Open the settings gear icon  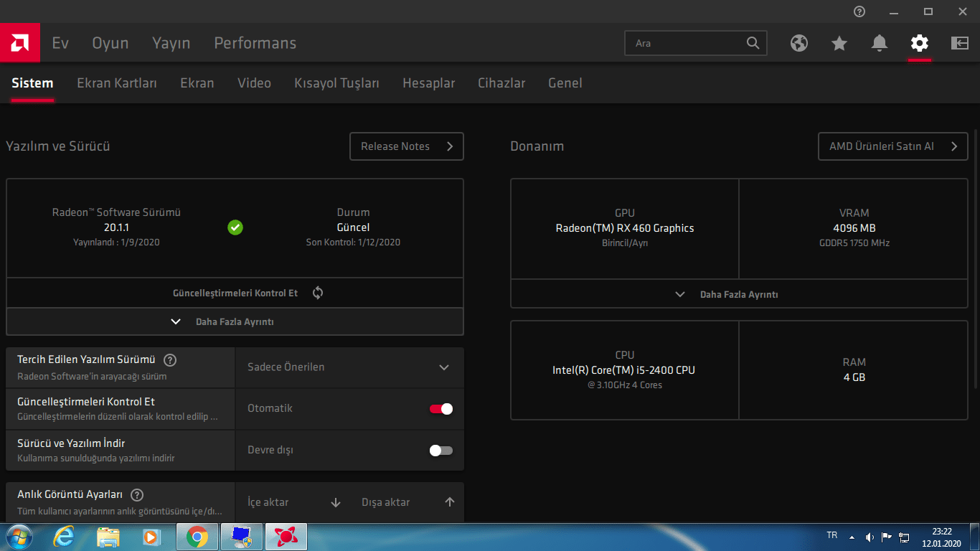click(x=920, y=43)
